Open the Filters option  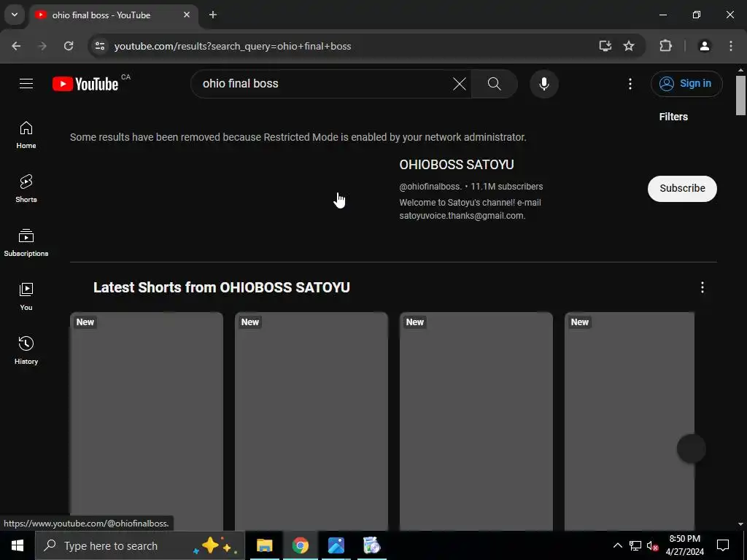(673, 117)
